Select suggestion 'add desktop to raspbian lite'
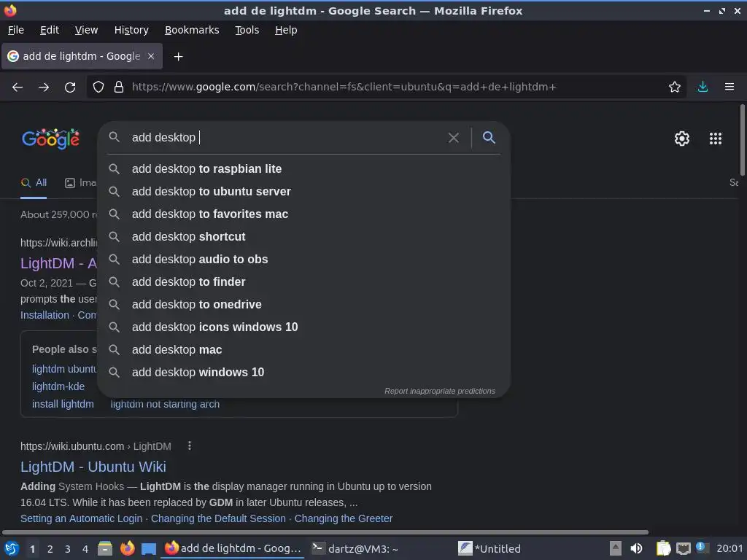The image size is (747, 560). coord(304,169)
